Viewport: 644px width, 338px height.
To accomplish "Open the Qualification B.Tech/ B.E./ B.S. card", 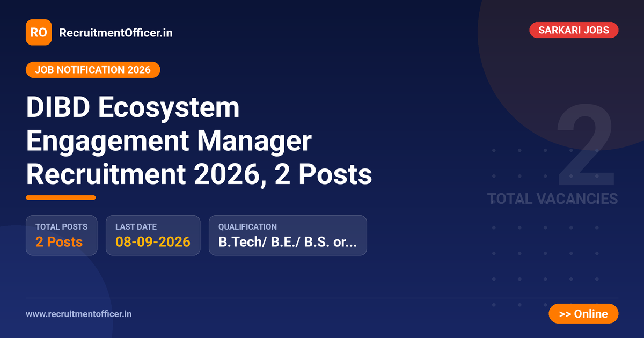I will (288, 236).
